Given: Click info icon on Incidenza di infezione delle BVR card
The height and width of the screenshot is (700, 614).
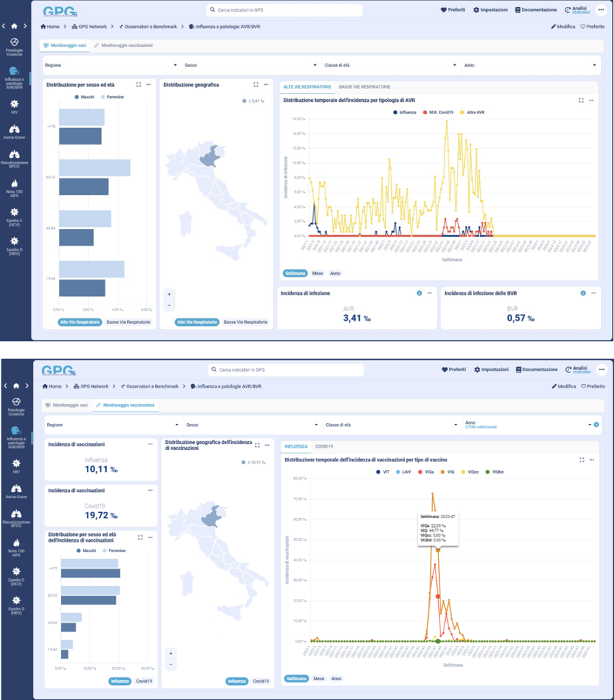Looking at the screenshot, I should click(583, 293).
